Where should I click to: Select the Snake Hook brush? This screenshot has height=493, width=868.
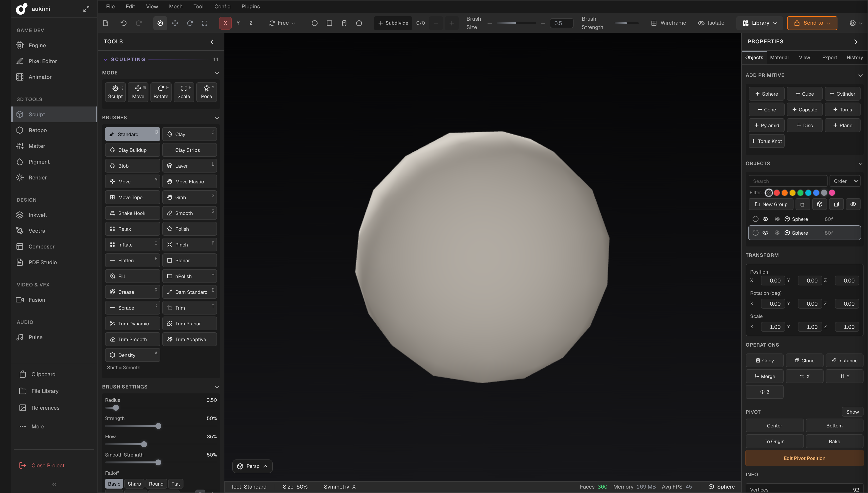point(132,213)
